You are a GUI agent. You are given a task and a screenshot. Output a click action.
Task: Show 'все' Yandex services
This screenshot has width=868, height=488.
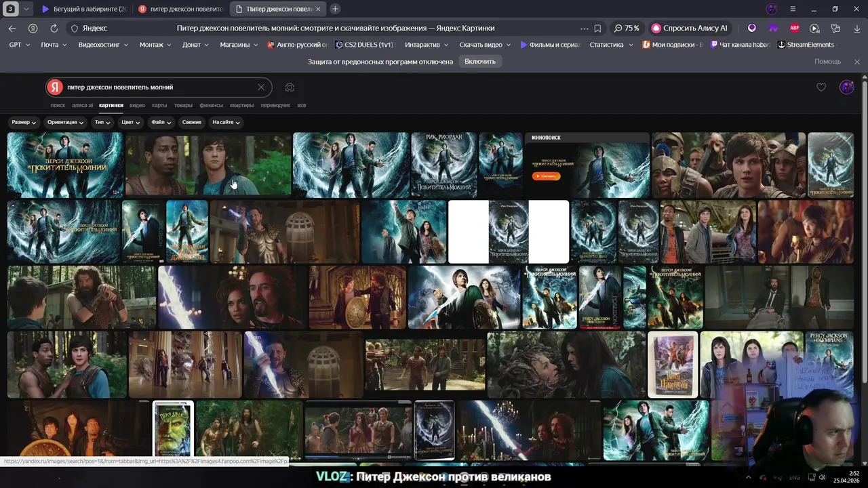[x=302, y=105]
